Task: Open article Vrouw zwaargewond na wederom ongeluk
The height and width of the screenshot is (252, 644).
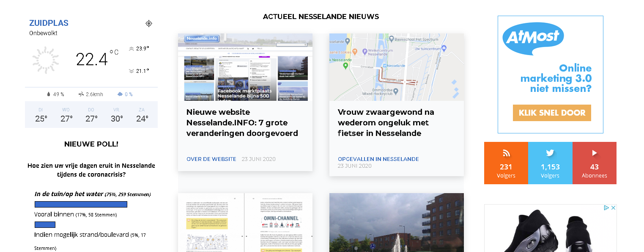Action: [386, 123]
